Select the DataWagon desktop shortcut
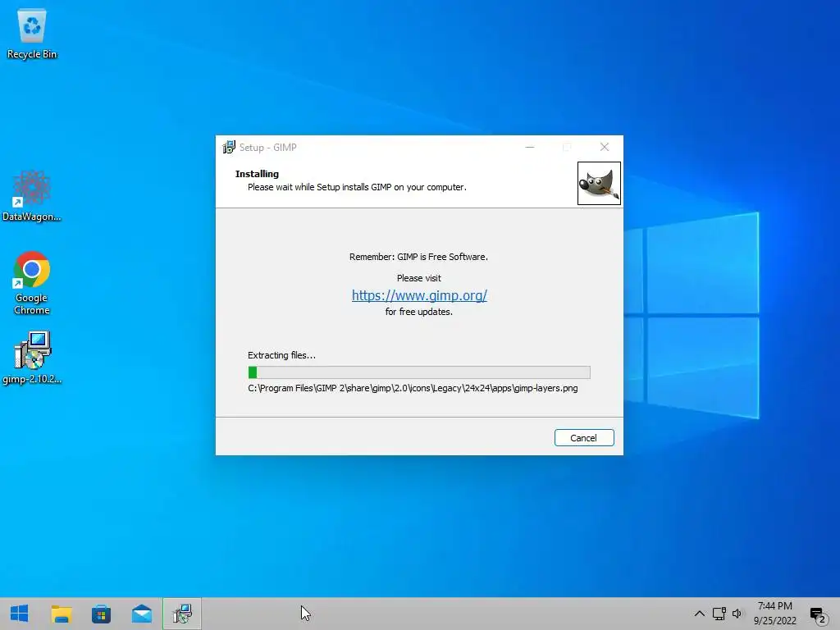840x630 pixels. tap(32, 195)
